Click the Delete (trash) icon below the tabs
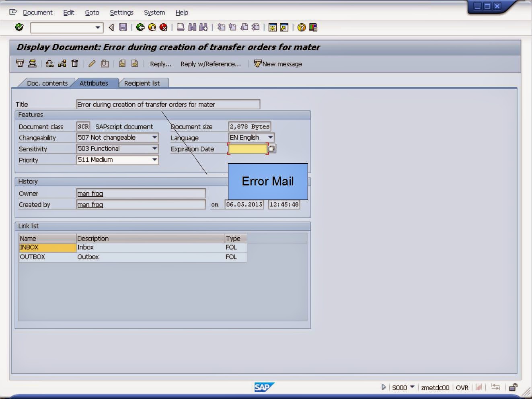Screen dimensions: 532x399 pyautogui.click(x=74, y=64)
